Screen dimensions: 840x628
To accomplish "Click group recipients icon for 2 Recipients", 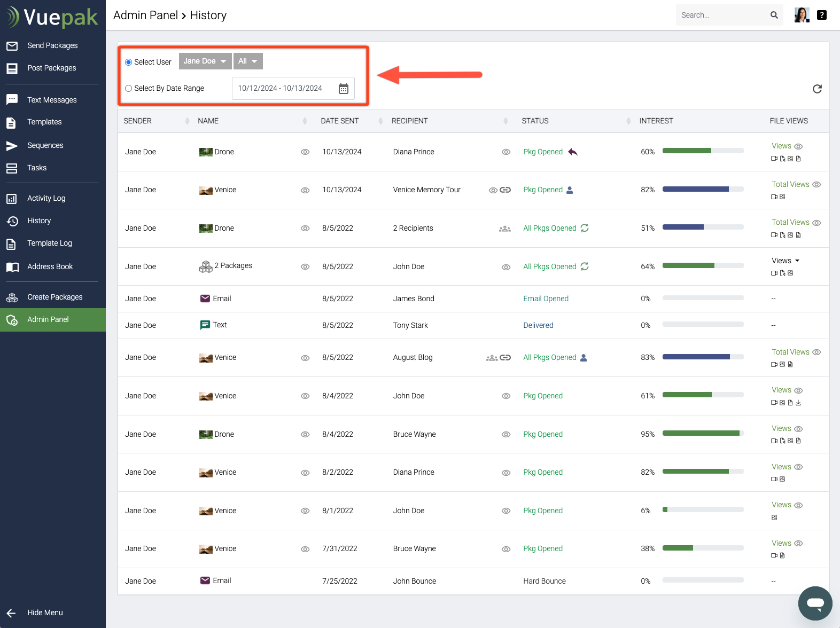I will click(x=504, y=229).
